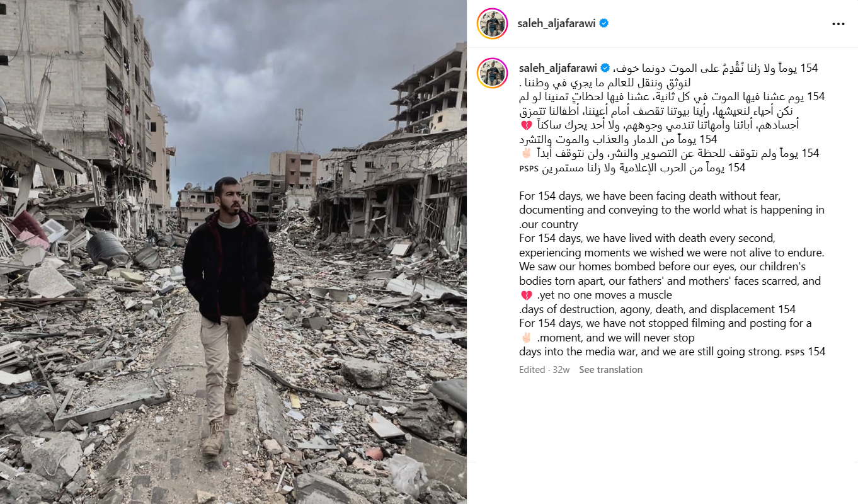Click the victory hand emoji in the Arabic caption

527,154
